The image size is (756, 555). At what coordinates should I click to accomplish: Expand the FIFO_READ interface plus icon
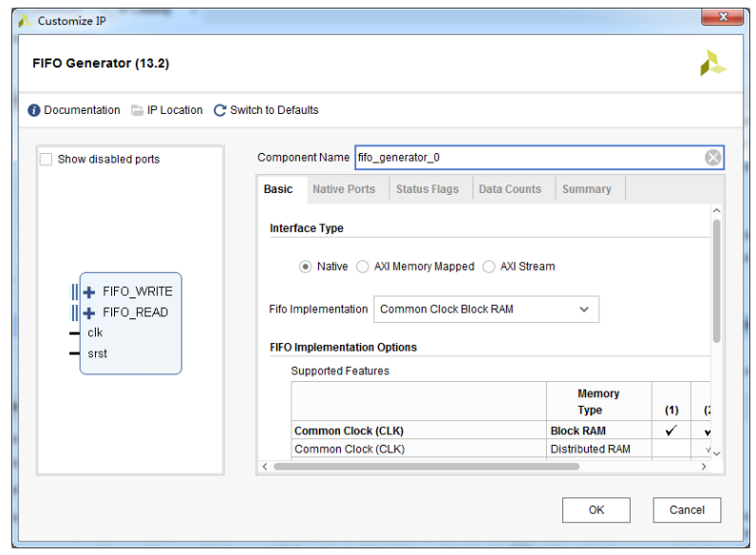tap(88, 314)
